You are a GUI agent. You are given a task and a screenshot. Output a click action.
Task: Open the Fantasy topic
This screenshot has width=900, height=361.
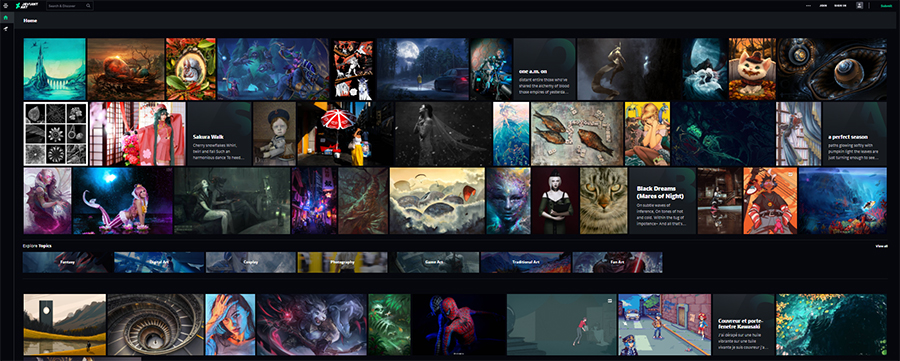67,262
